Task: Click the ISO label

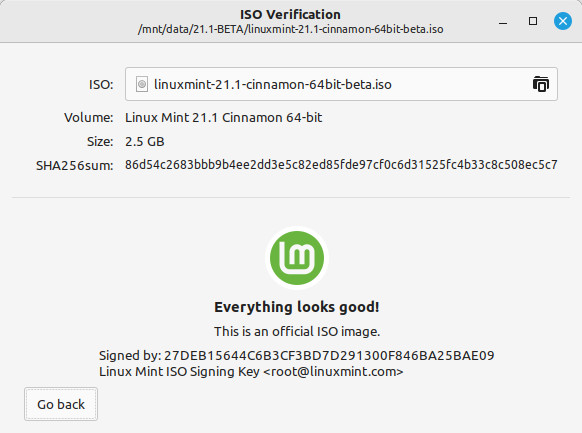Action: click(x=101, y=85)
